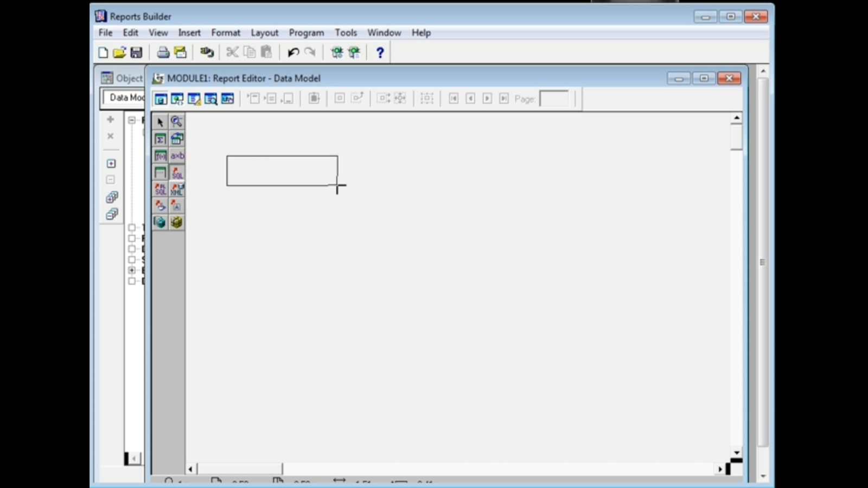
Task: Expand all nodes using the Expand All icon
Action: point(112,197)
